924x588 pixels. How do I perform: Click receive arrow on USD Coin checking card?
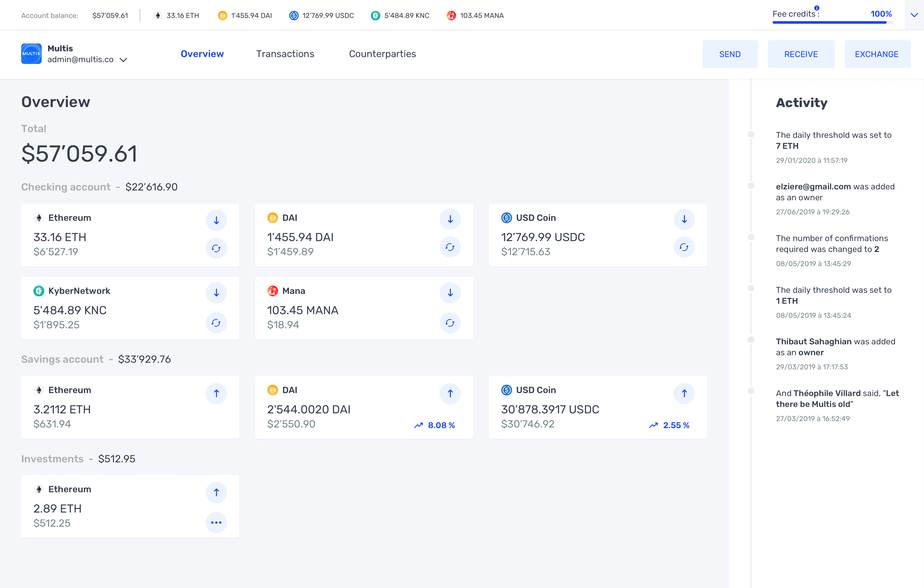(684, 219)
